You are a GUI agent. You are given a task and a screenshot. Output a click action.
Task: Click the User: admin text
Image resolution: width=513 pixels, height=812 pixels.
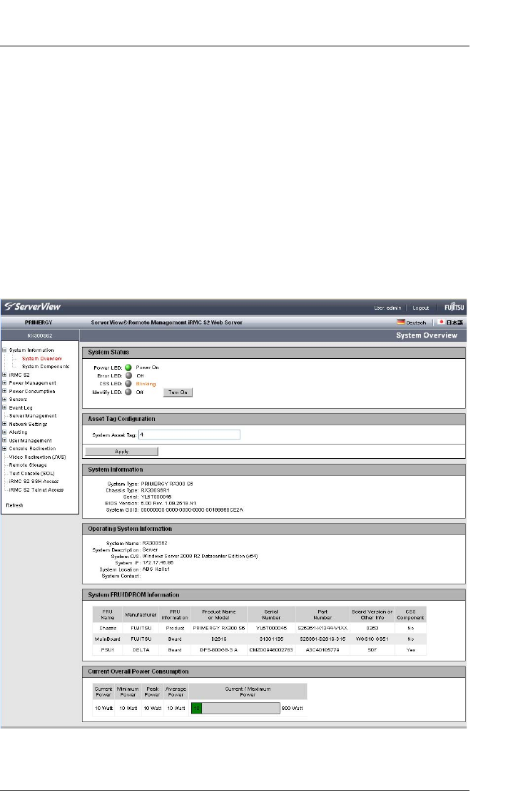[387, 308]
